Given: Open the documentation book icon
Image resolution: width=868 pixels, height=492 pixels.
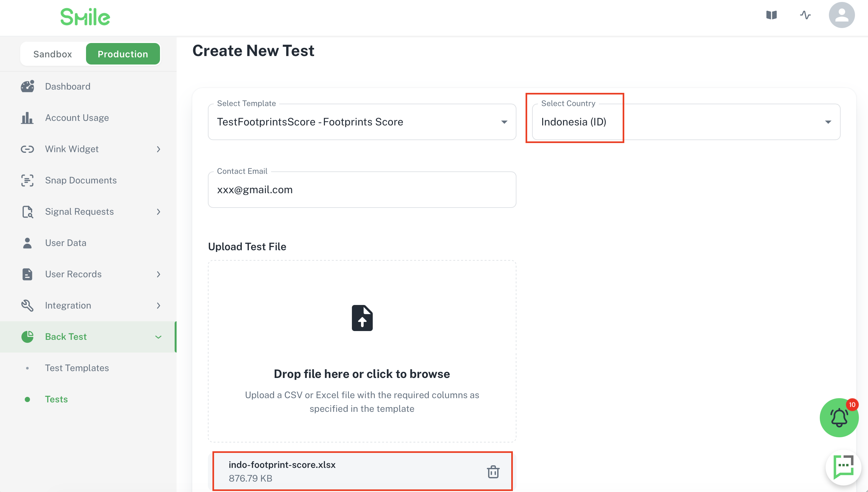Looking at the screenshot, I should click(771, 15).
